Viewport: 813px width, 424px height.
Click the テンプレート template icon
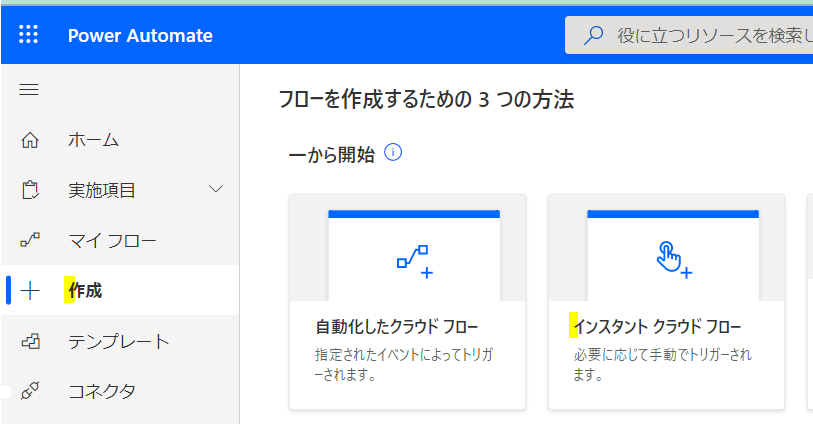[29, 341]
